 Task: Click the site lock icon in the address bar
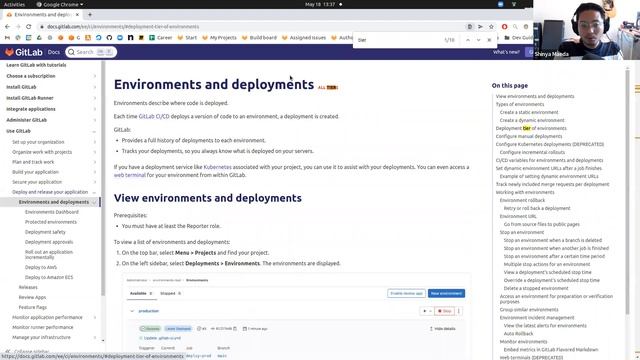pyautogui.click(x=42, y=27)
